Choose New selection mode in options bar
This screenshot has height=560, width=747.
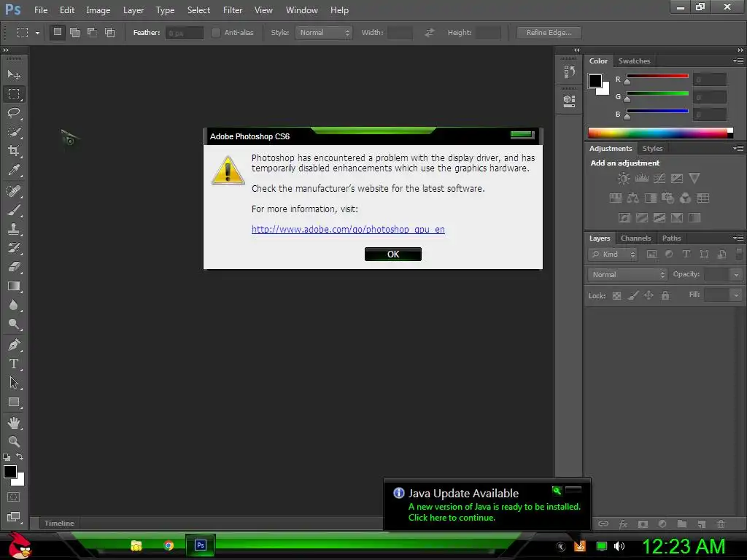[x=57, y=32]
